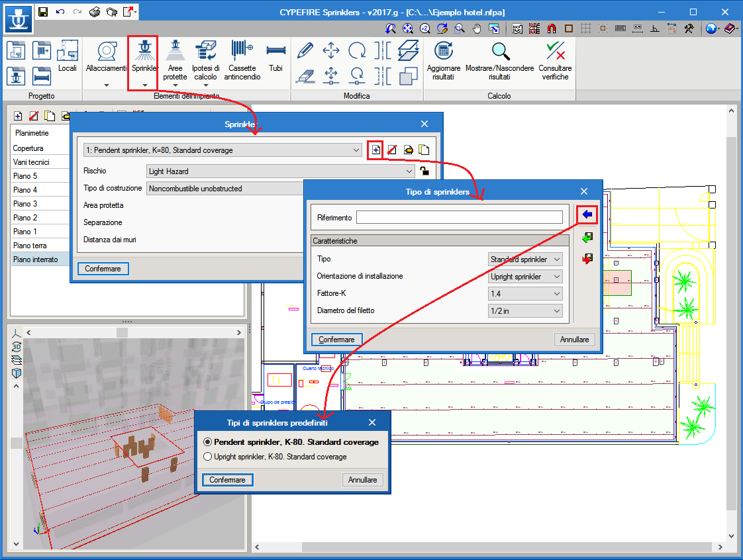Screen dimensions: 743x560
Task: Click the red export library icon
Action: [x=587, y=258]
